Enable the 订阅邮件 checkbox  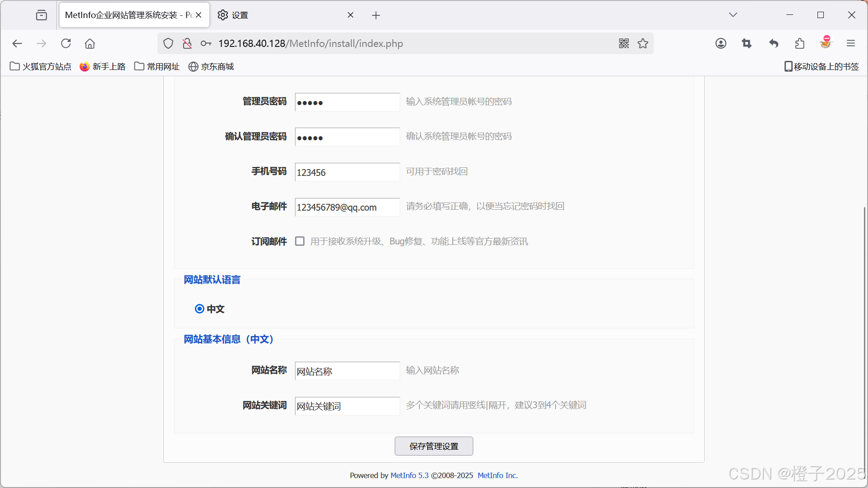pos(300,241)
